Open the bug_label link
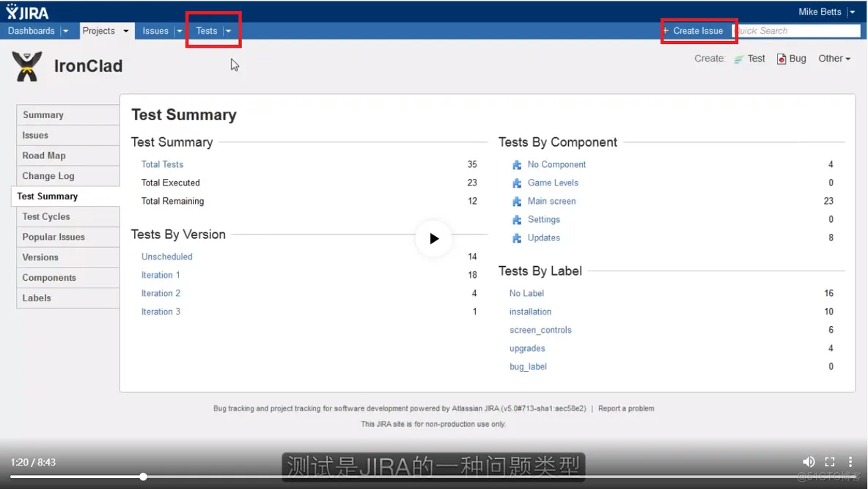868x489 pixels. tap(528, 366)
